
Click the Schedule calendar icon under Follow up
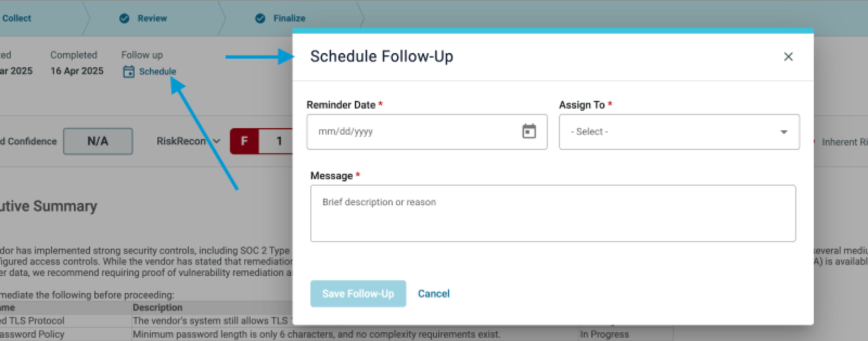129,72
